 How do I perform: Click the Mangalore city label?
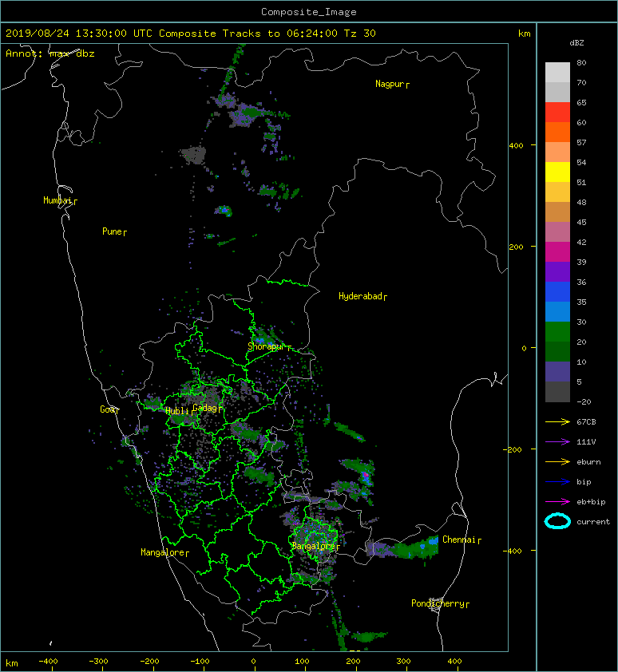pos(163,552)
